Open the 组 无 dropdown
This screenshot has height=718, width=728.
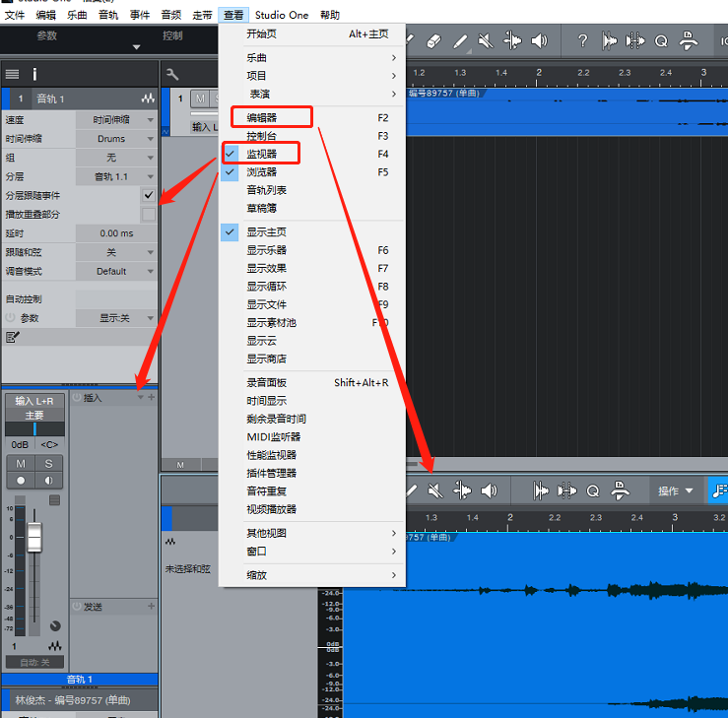click(x=116, y=158)
